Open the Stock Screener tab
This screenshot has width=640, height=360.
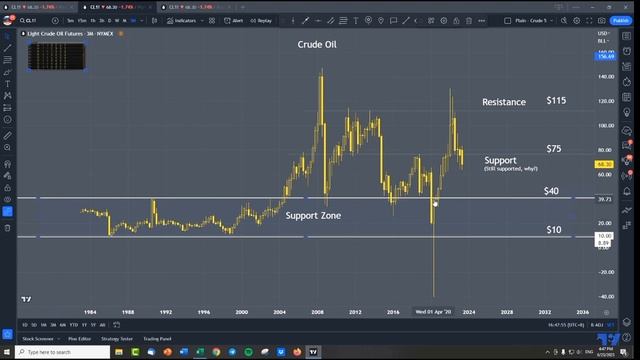pos(38,339)
